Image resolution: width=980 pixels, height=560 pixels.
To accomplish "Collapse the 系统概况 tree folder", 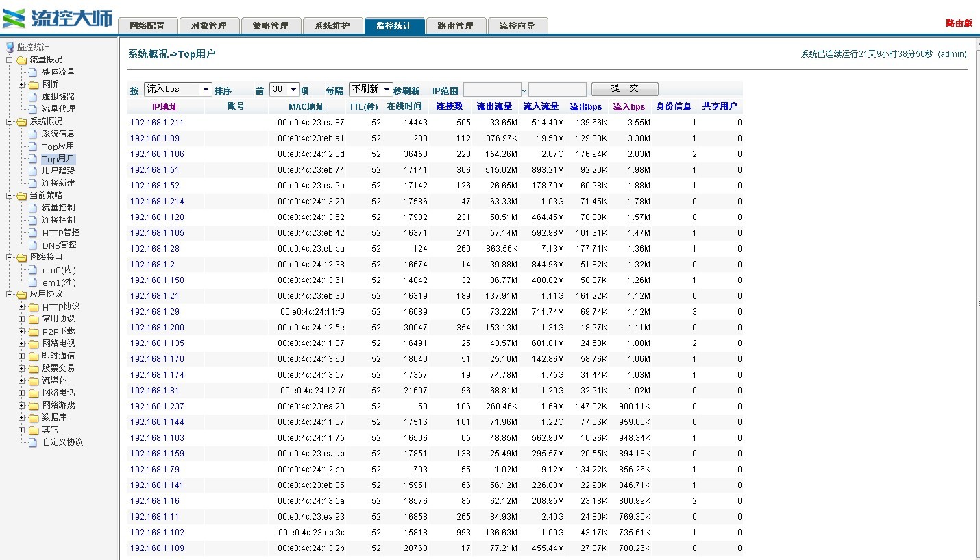I will pyautogui.click(x=10, y=121).
